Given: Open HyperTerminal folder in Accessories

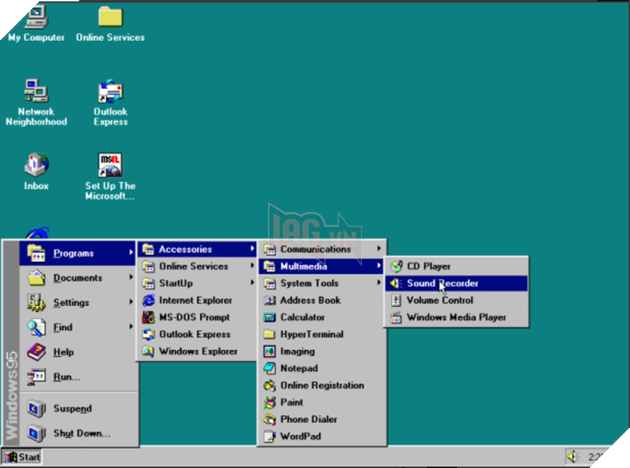Looking at the screenshot, I should point(322,334).
